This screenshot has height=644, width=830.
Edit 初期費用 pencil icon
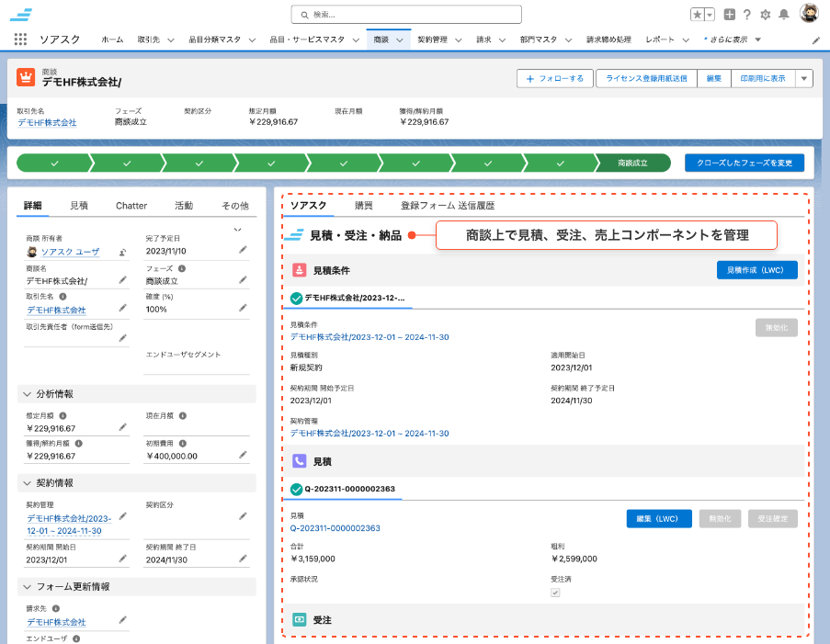[x=243, y=455]
